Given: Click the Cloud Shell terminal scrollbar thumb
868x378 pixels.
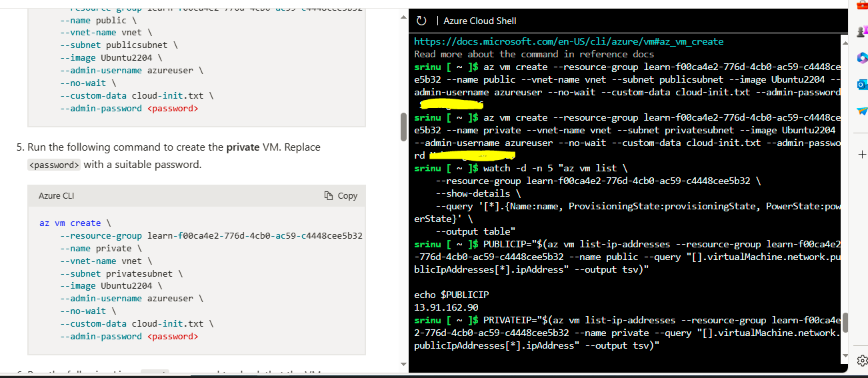Looking at the screenshot, I should click(x=846, y=323).
